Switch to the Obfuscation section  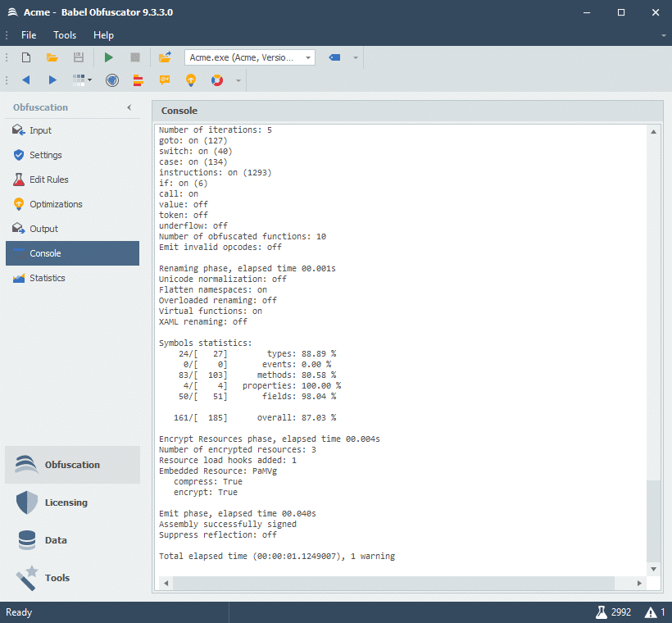72,465
